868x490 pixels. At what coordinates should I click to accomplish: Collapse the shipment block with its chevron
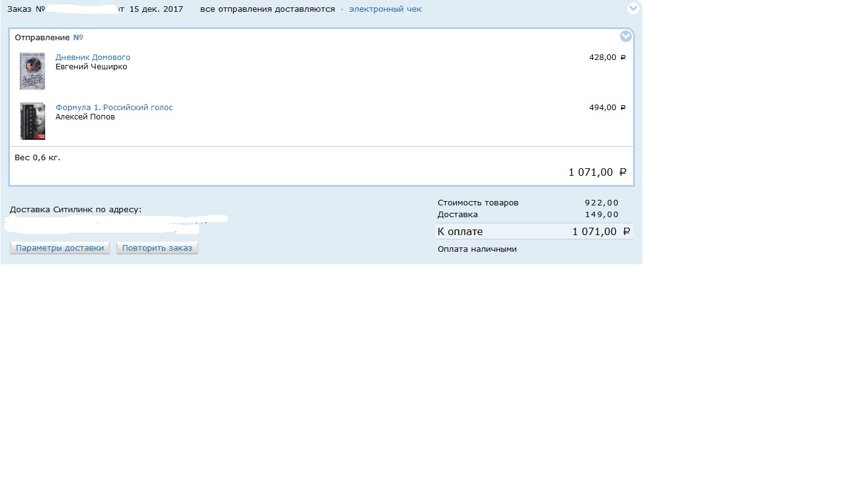[x=626, y=37]
